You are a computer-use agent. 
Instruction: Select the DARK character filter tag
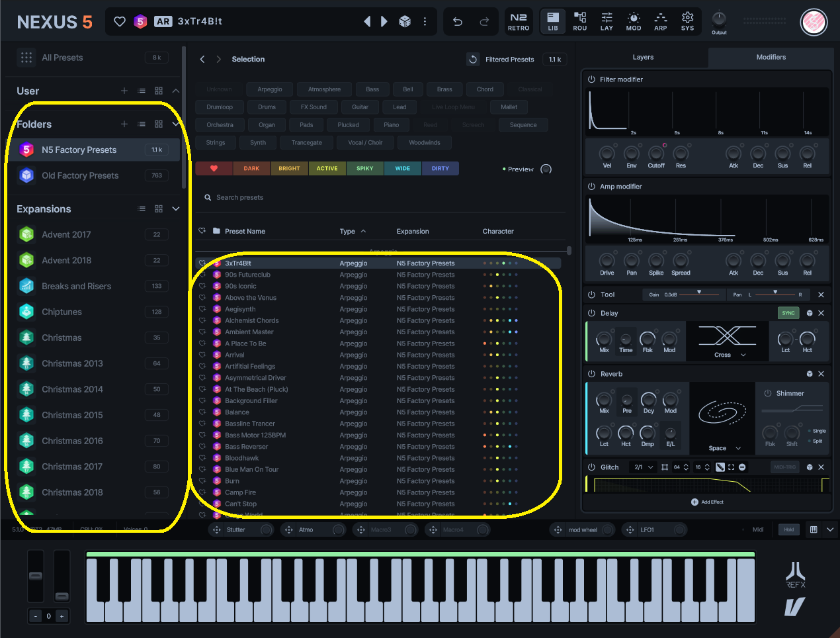tap(251, 169)
